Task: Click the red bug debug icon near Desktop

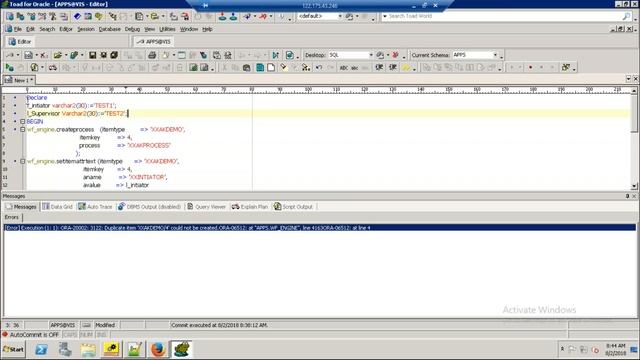Action: (x=395, y=55)
